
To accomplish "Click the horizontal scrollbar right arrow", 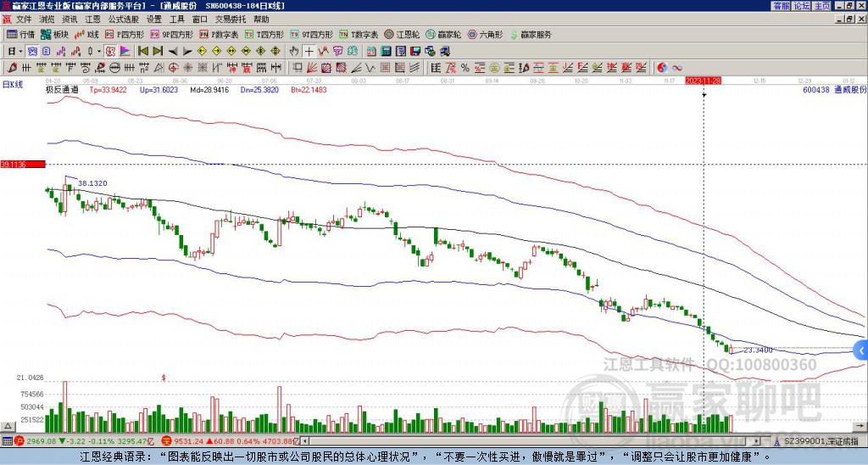I will coord(757,441).
